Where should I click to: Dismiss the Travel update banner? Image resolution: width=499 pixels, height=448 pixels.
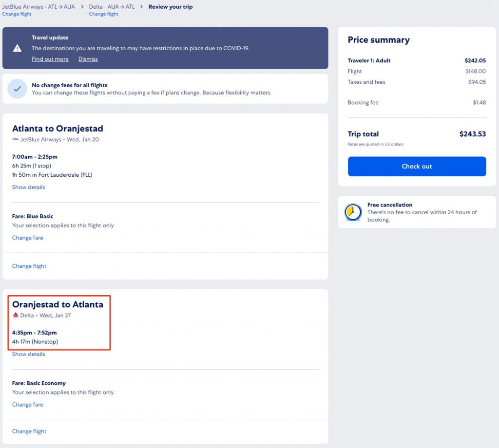(x=88, y=59)
